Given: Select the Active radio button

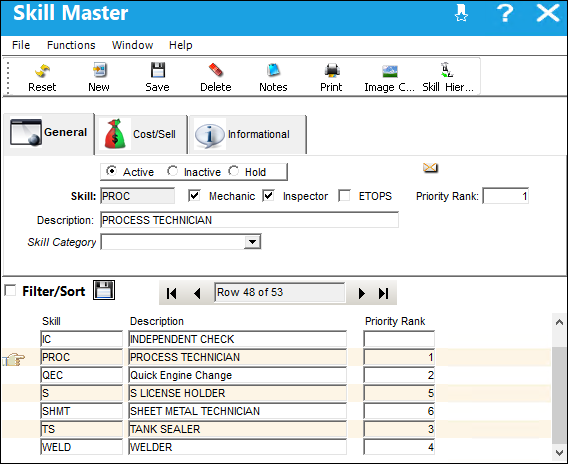Looking at the screenshot, I should (x=112, y=171).
